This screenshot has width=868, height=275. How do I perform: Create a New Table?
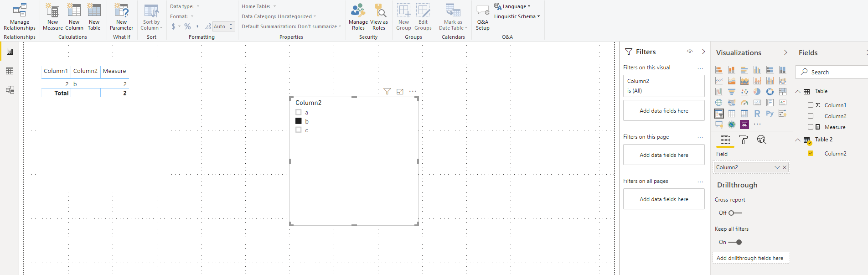[x=94, y=17]
